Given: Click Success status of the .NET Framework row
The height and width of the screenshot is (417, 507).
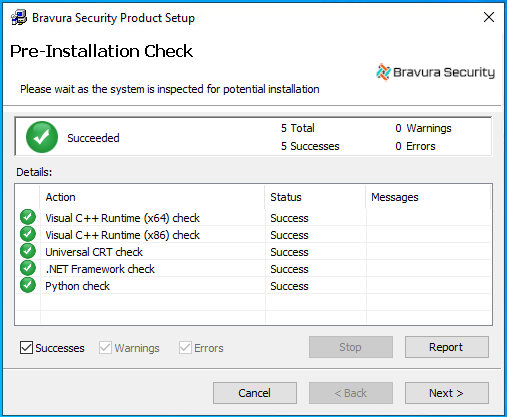Looking at the screenshot, I should pos(289,269).
